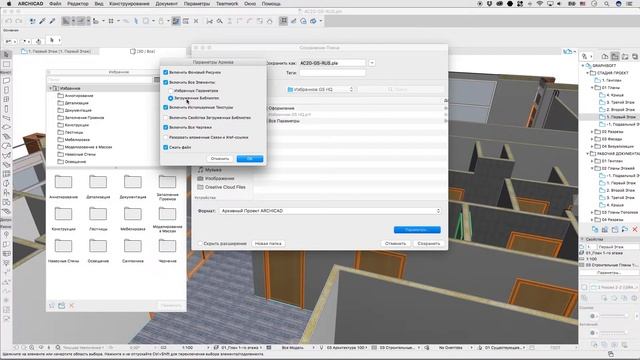Expand the Фасады folder in Navigator
Viewport: 640px width, 360px height.
592,139
